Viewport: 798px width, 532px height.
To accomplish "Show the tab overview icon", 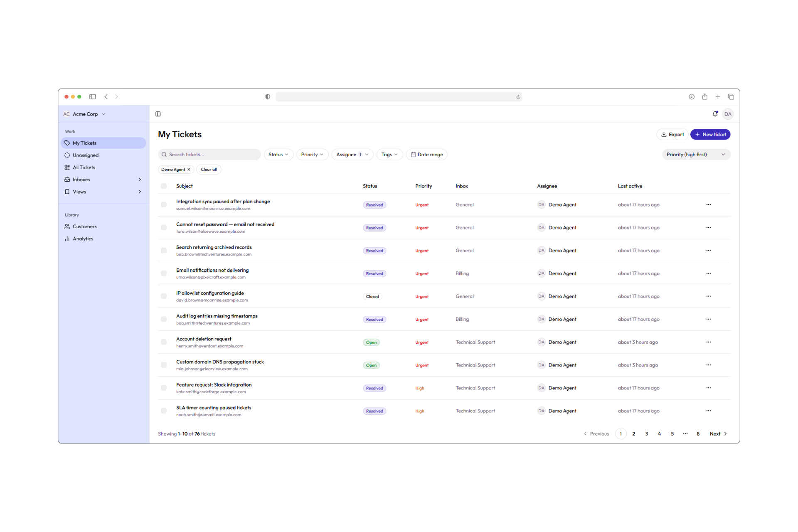I will [731, 97].
